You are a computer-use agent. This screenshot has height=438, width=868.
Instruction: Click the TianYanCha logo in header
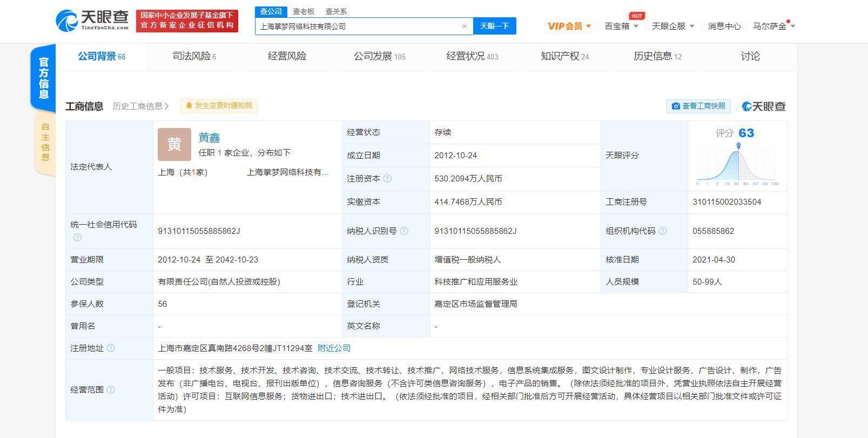click(92, 21)
